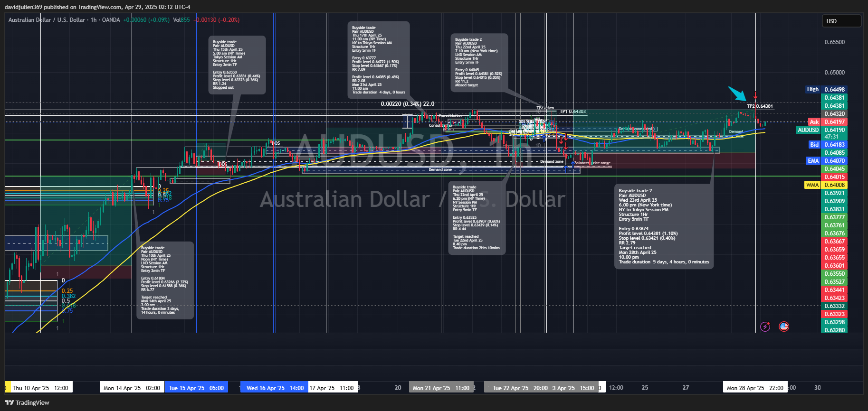Select the Thu 17th April buyside trade note

pyautogui.click(x=379, y=60)
